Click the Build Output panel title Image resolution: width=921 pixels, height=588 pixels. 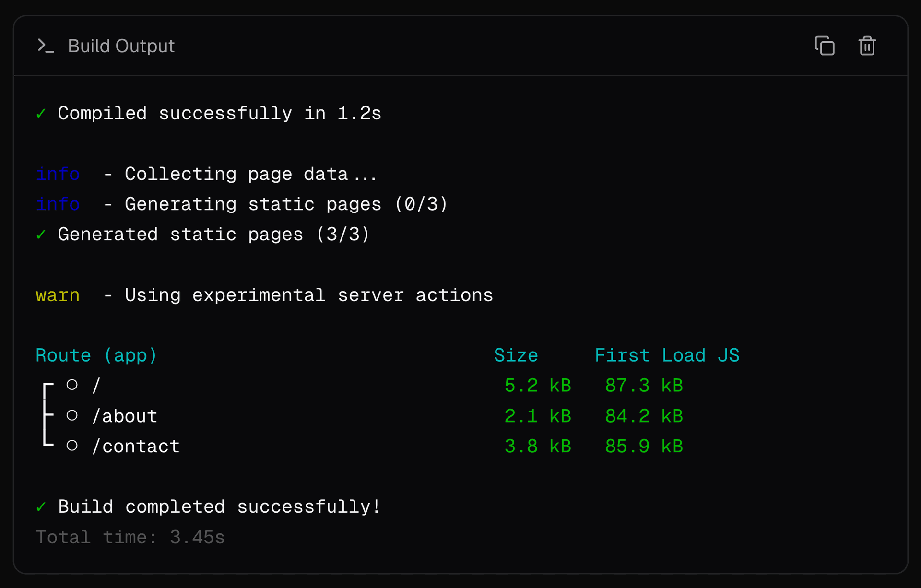click(x=121, y=46)
